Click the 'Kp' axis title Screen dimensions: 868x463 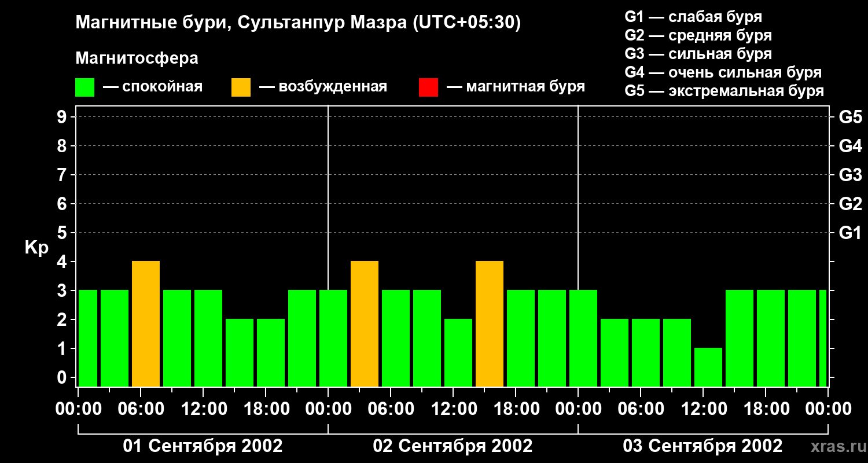(36, 248)
